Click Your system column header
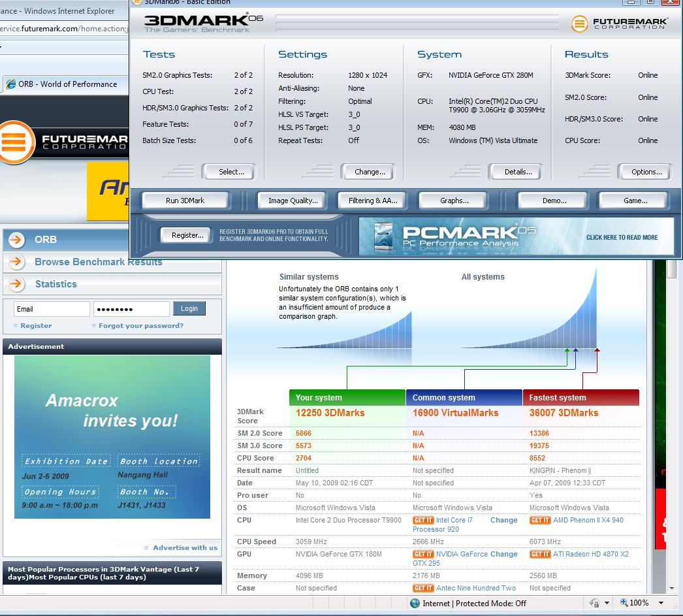The image size is (683, 616). coord(347,397)
